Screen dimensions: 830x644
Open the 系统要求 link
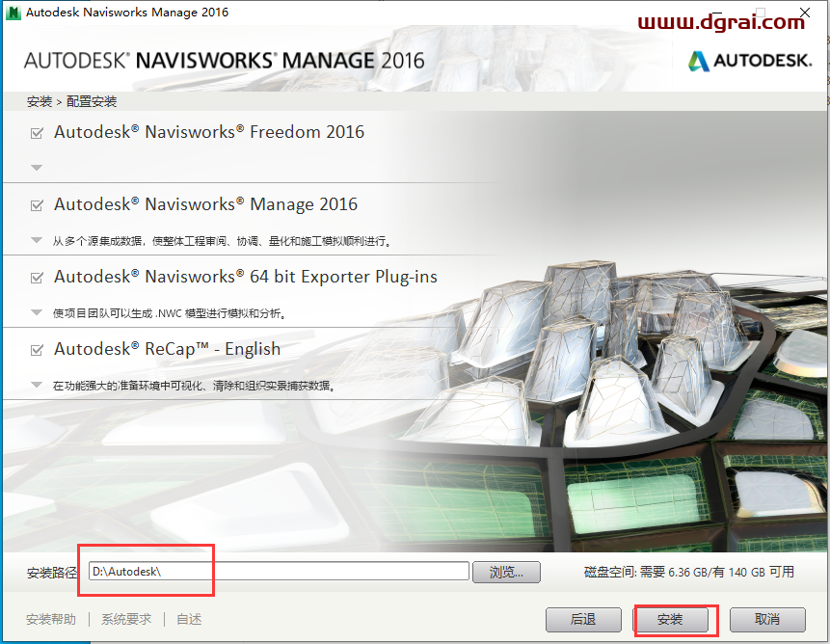pyautogui.click(x=126, y=619)
